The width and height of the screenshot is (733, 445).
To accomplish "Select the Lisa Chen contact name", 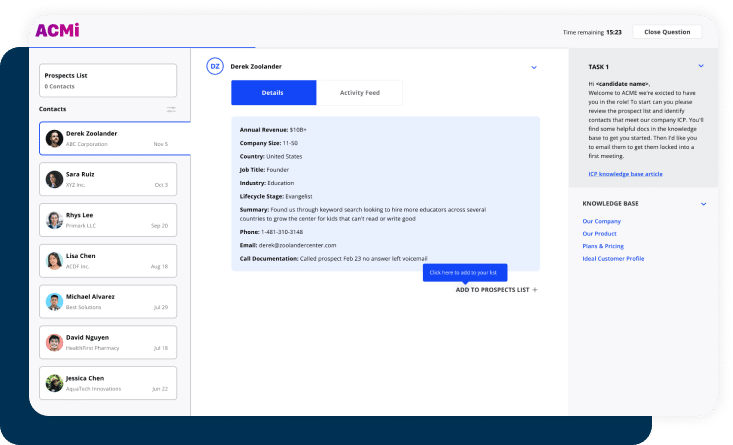I will [x=80, y=256].
